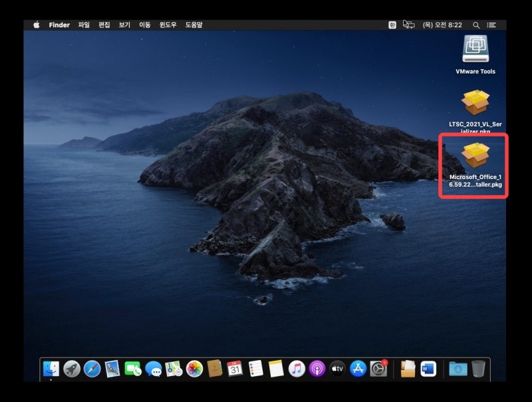
Task: Open the 보기 menu
Action: [124, 25]
